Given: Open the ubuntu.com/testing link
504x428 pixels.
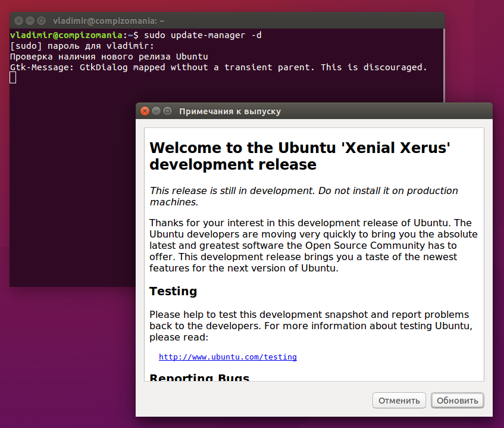Looking at the screenshot, I should 228,357.
